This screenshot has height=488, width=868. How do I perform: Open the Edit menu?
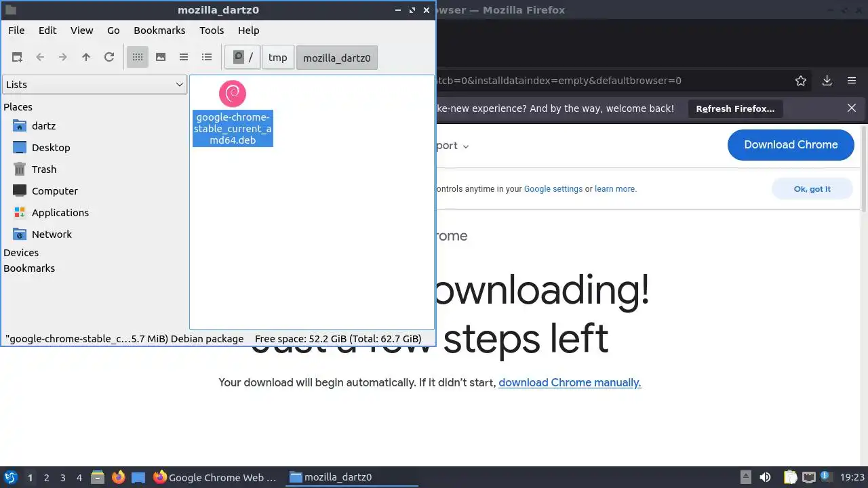pos(47,30)
